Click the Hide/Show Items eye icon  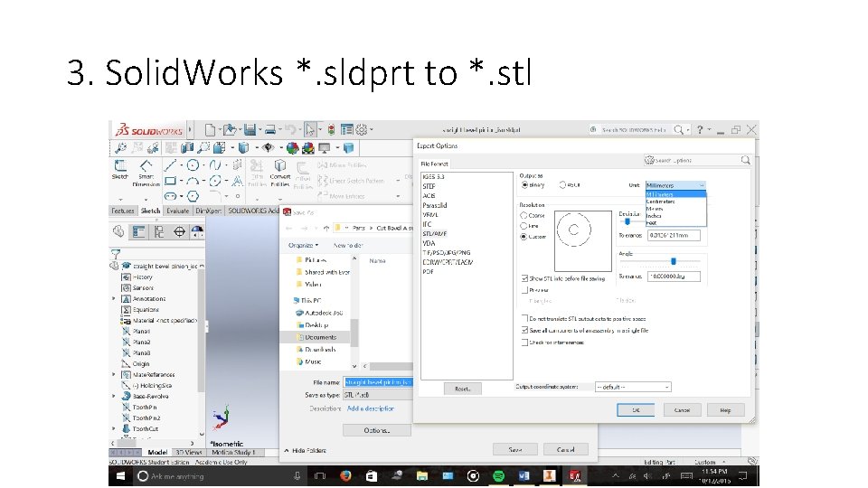[268, 147]
